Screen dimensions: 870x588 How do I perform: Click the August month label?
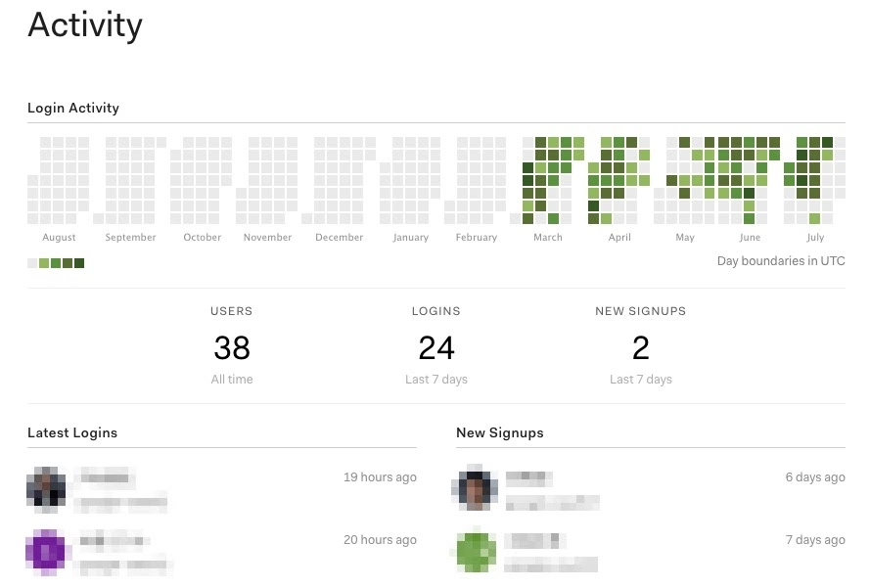59,237
